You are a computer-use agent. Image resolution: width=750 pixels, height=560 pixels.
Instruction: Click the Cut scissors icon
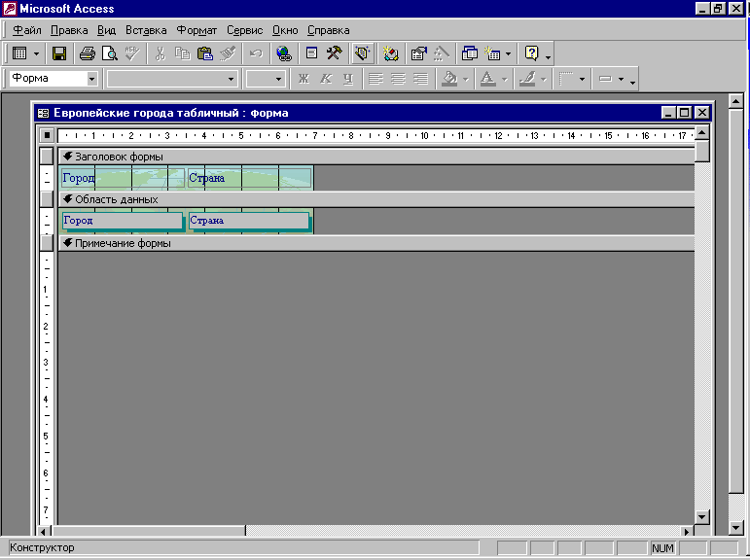pyautogui.click(x=160, y=53)
